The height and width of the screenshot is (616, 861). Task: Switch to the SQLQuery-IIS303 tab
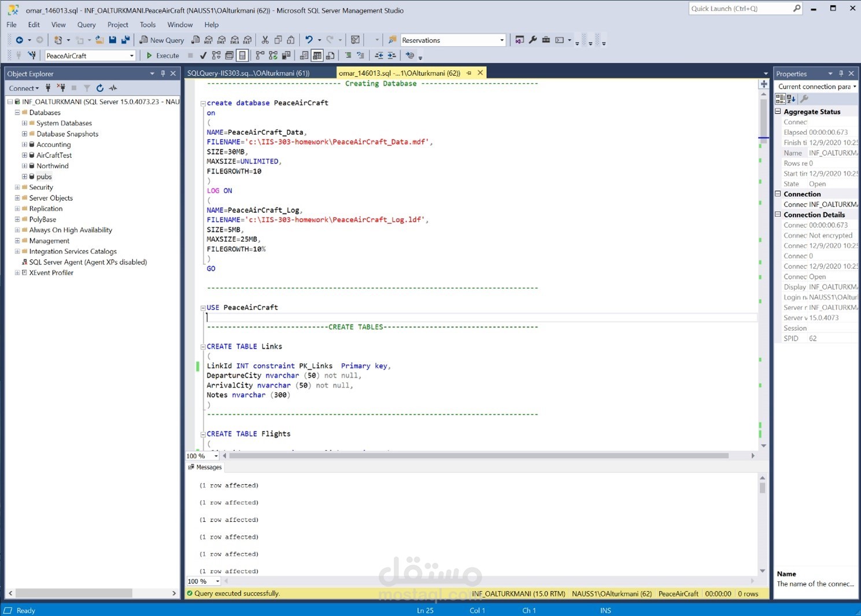click(x=249, y=73)
